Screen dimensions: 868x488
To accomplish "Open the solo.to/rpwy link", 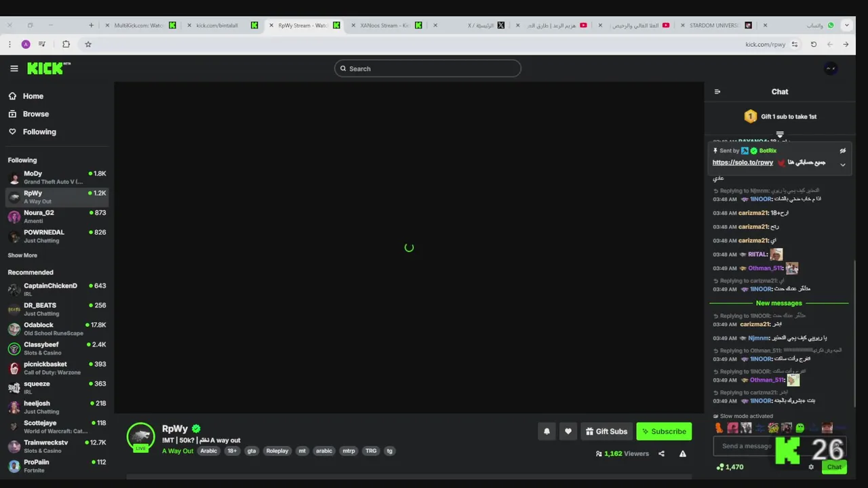I will (743, 163).
